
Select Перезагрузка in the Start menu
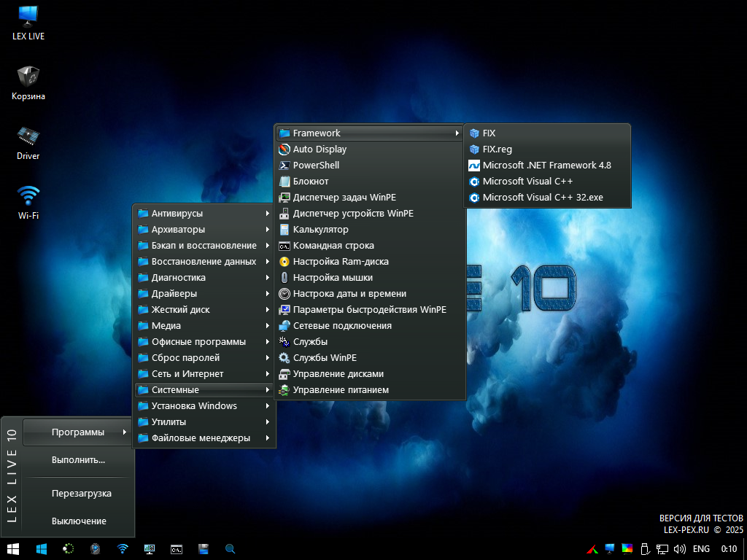(x=77, y=494)
